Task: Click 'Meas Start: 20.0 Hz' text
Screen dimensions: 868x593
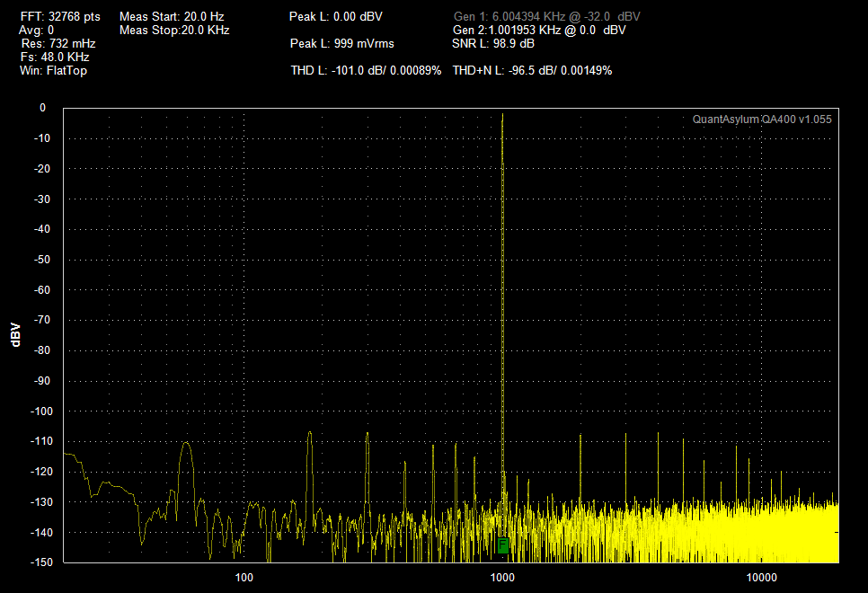Action: pyautogui.click(x=172, y=16)
